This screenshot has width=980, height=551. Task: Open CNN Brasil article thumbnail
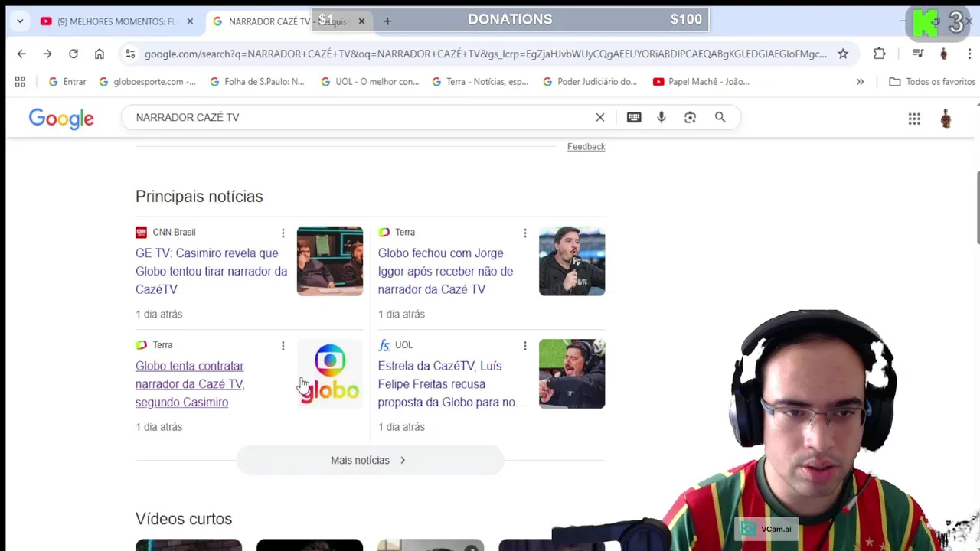point(330,261)
